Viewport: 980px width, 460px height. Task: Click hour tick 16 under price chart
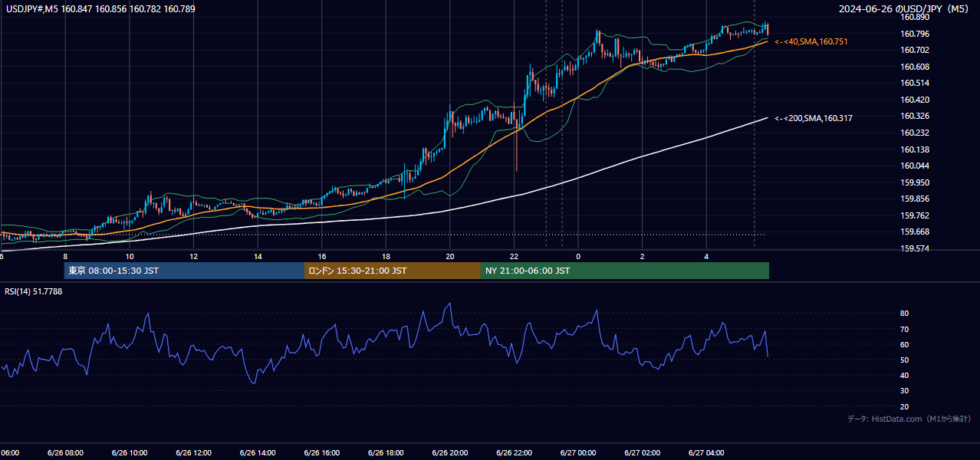(x=322, y=256)
